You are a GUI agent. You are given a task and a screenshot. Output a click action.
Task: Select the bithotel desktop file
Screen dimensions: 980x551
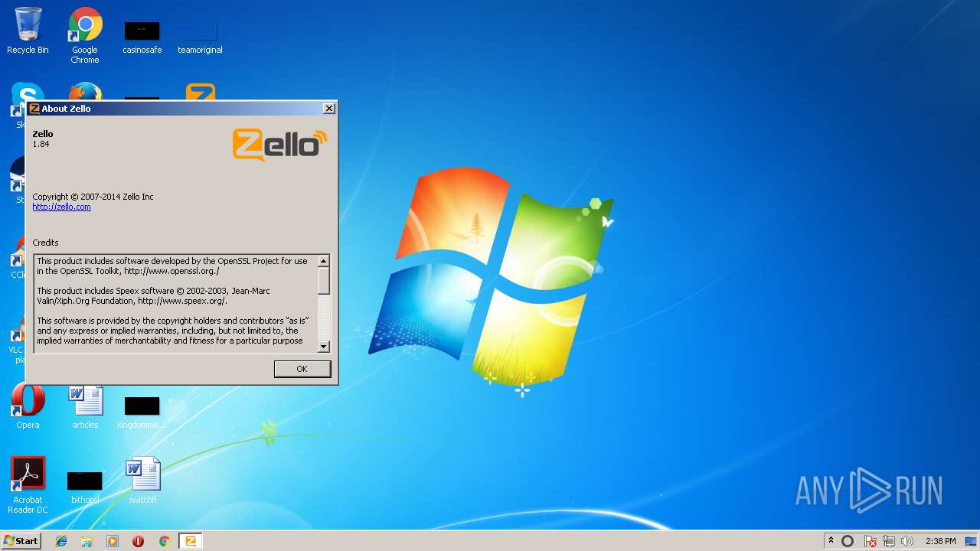point(85,487)
